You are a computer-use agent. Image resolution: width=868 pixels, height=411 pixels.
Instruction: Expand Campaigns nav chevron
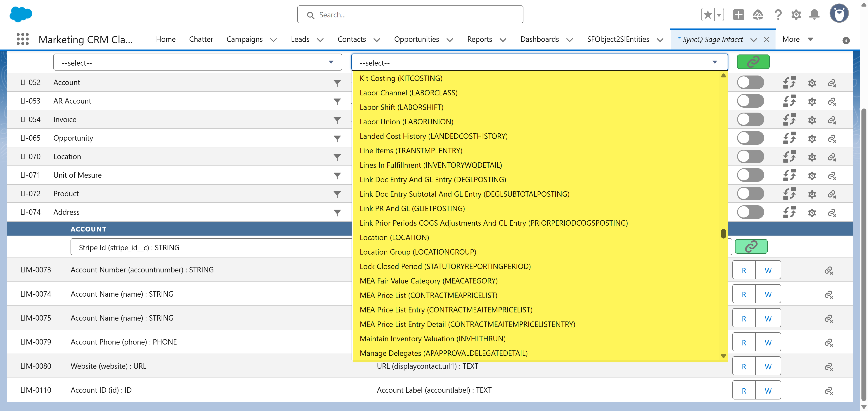[x=274, y=40]
